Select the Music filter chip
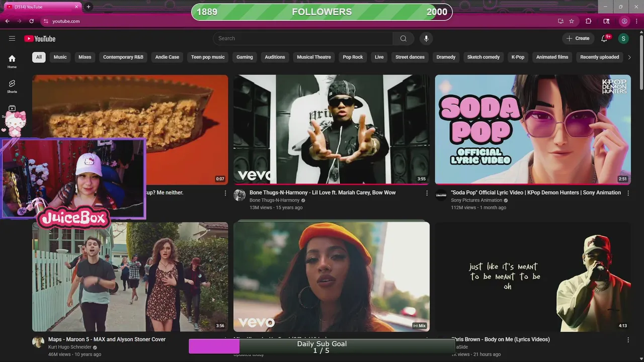Viewport: 644px width, 362px height. point(60,57)
